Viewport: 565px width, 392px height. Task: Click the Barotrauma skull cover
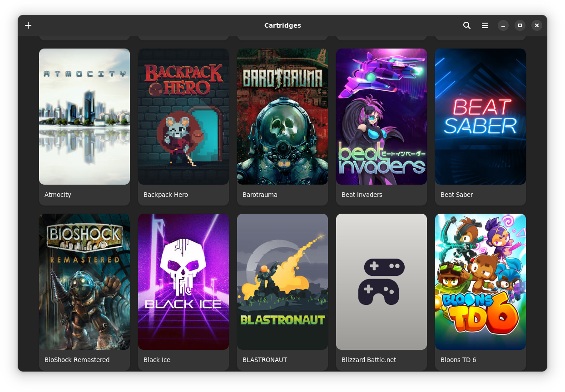[282, 117]
